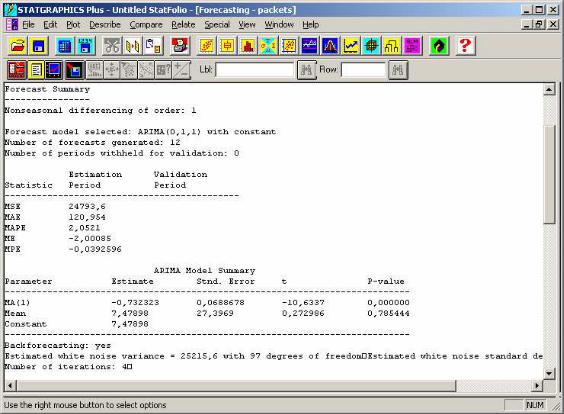Viewport: 564px width, 414px height.
Task: Click the MA(1) estimate -0,732323
Action: [135, 302]
